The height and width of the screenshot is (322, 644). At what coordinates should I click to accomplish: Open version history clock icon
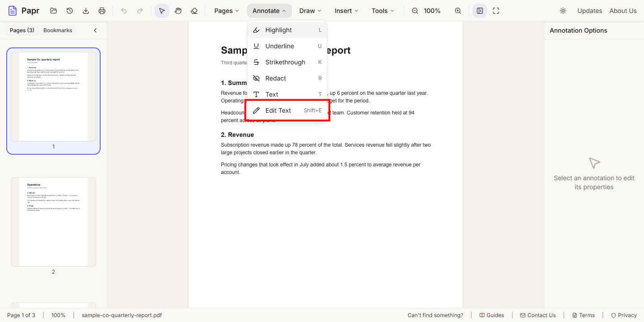click(70, 11)
